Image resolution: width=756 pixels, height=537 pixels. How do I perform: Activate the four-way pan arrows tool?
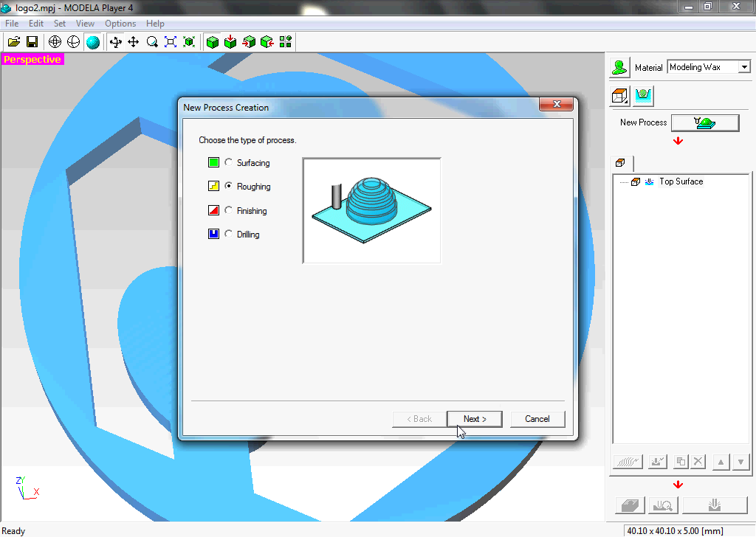(x=134, y=42)
